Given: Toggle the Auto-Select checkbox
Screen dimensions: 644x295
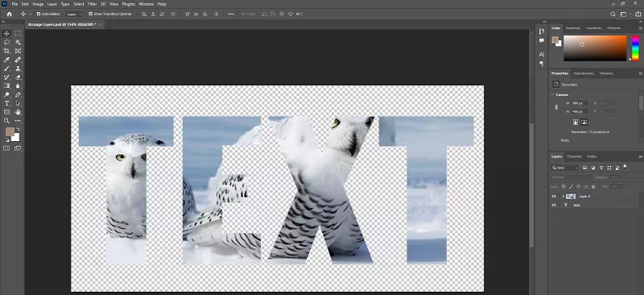Looking at the screenshot, I should (x=39, y=14).
